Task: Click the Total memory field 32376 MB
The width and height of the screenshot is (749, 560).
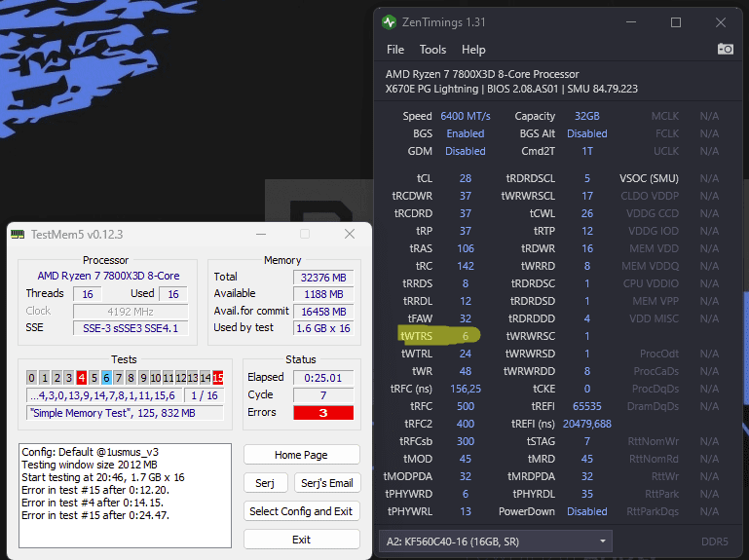Action: 323,278
